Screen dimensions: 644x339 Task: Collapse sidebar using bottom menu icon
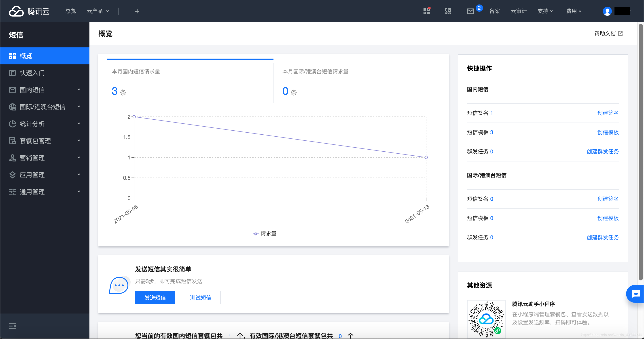pos(13,326)
